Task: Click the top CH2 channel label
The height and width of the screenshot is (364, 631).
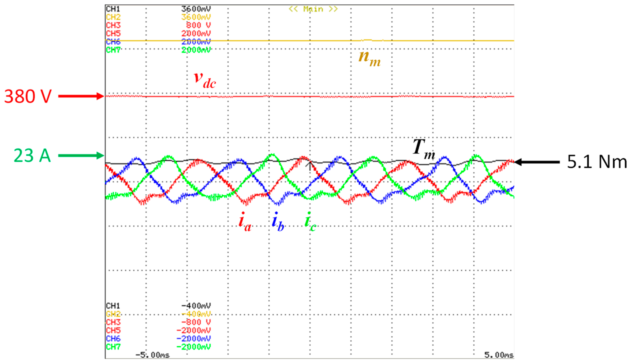Action: [x=113, y=17]
